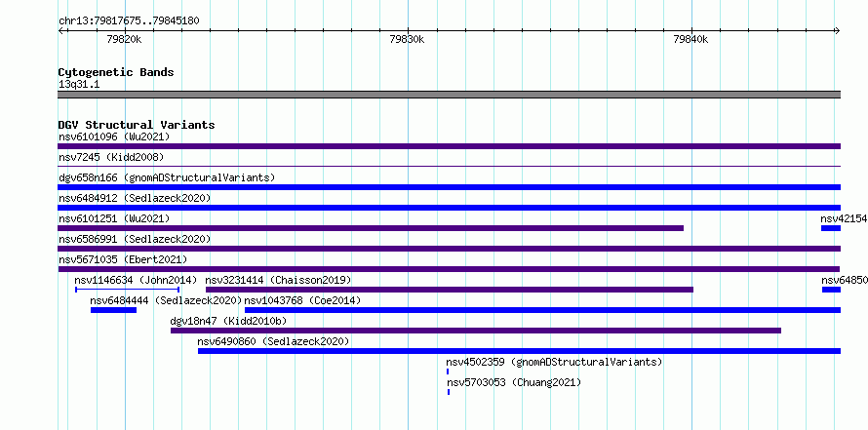This screenshot has height=430, width=868.
Task: Click the nsv6484444 (Sedlazeck2020) short blue bar
Action: (x=113, y=310)
